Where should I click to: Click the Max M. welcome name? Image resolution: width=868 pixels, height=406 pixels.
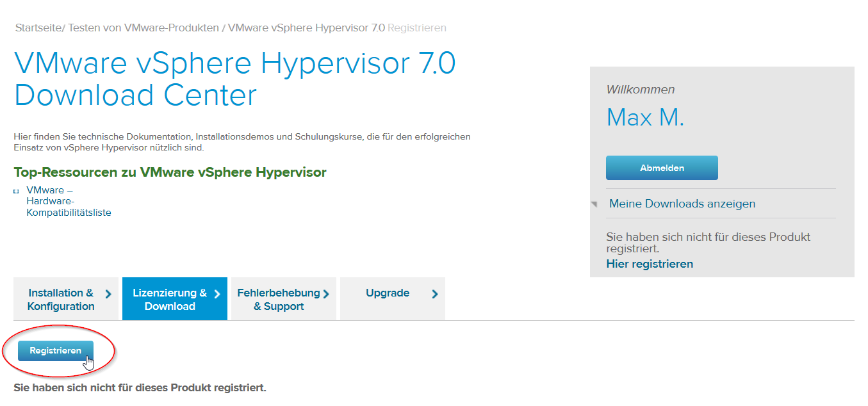point(644,117)
